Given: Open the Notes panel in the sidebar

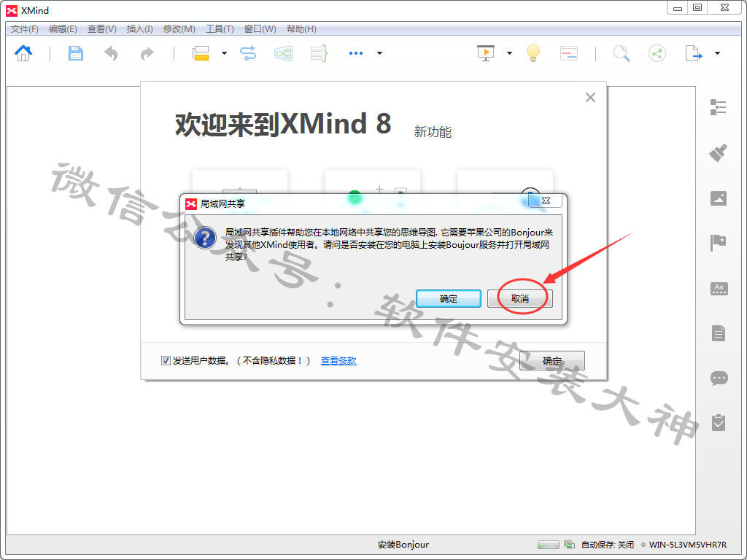Looking at the screenshot, I should pyautogui.click(x=719, y=333).
